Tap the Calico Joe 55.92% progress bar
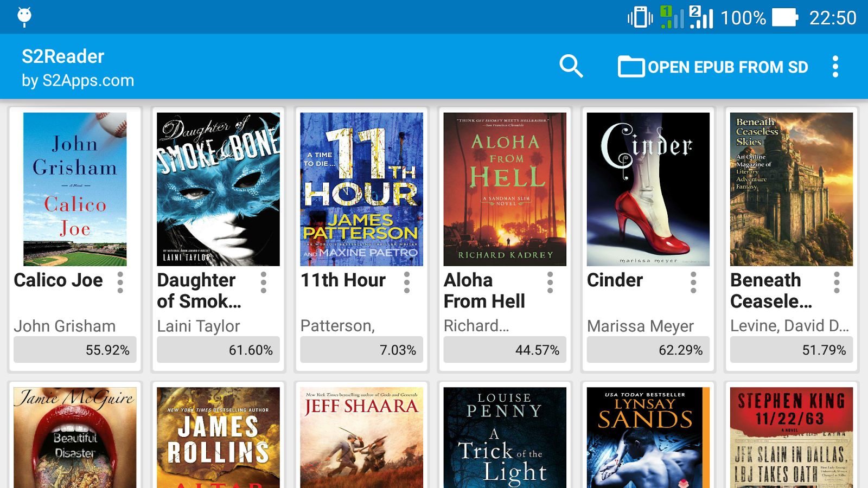This screenshot has width=868, height=488. click(75, 350)
